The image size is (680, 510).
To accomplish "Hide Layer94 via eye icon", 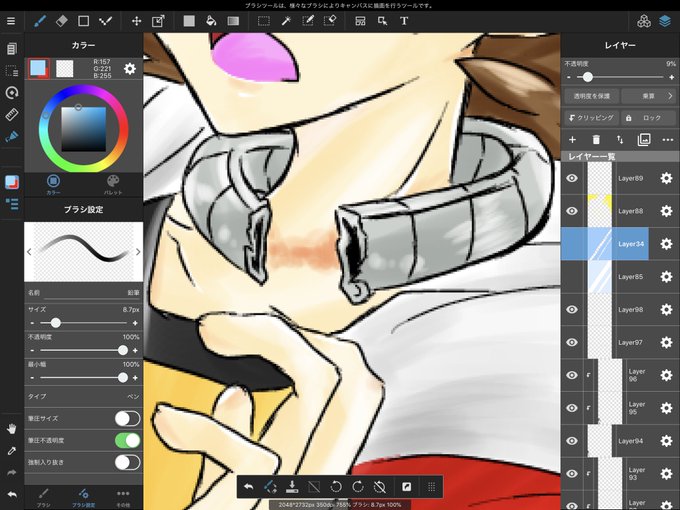I will pyautogui.click(x=572, y=441).
